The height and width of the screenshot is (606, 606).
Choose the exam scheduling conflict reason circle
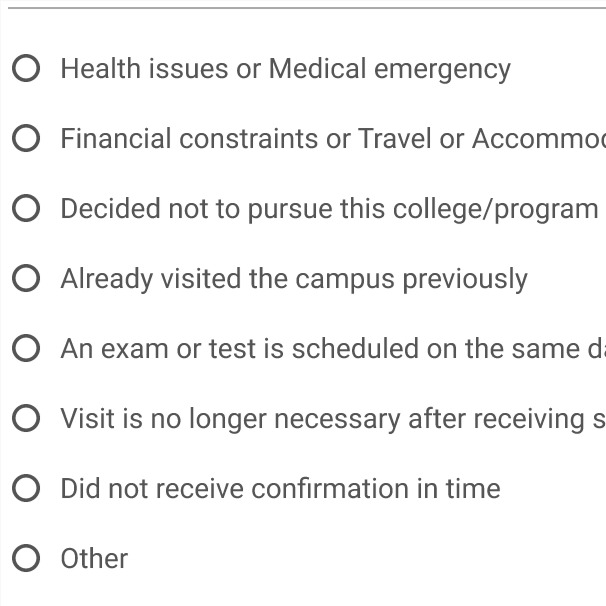tap(28, 349)
